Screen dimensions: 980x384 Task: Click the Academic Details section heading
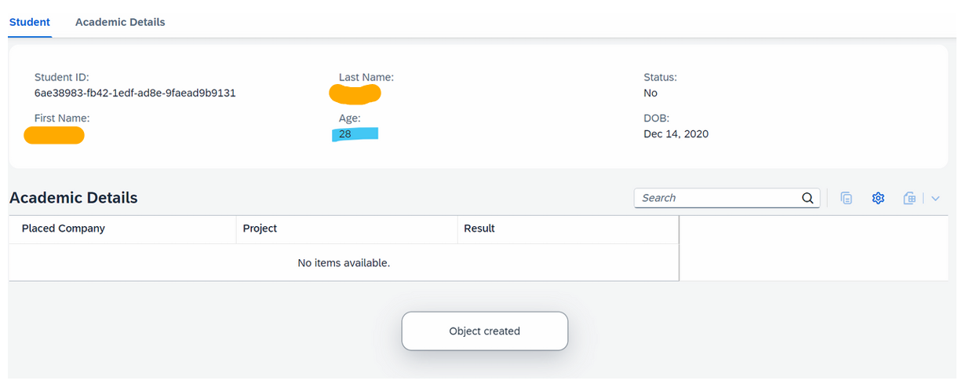pos(74,198)
